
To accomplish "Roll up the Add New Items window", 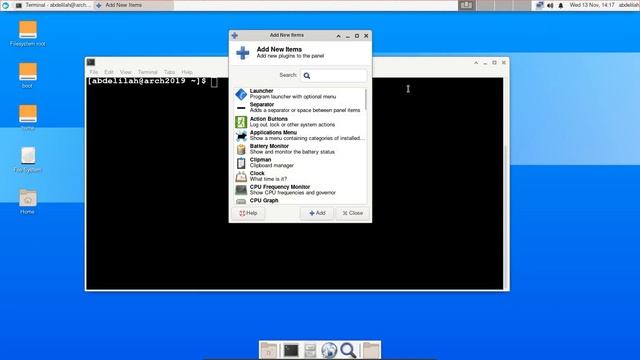I will [338, 36].
